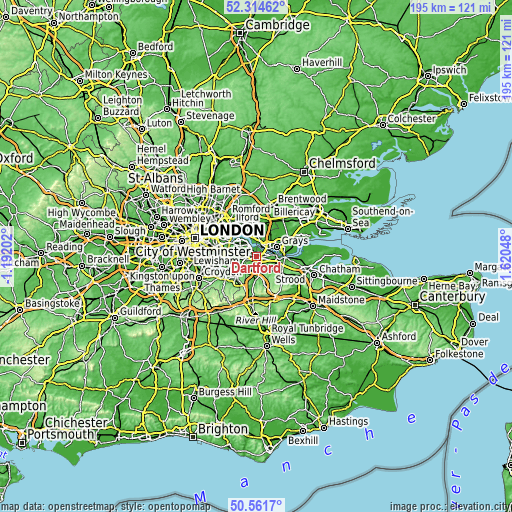Click the top latitude 52.31462° label
This screenshot has width=512, height=512.
(256, 7)
